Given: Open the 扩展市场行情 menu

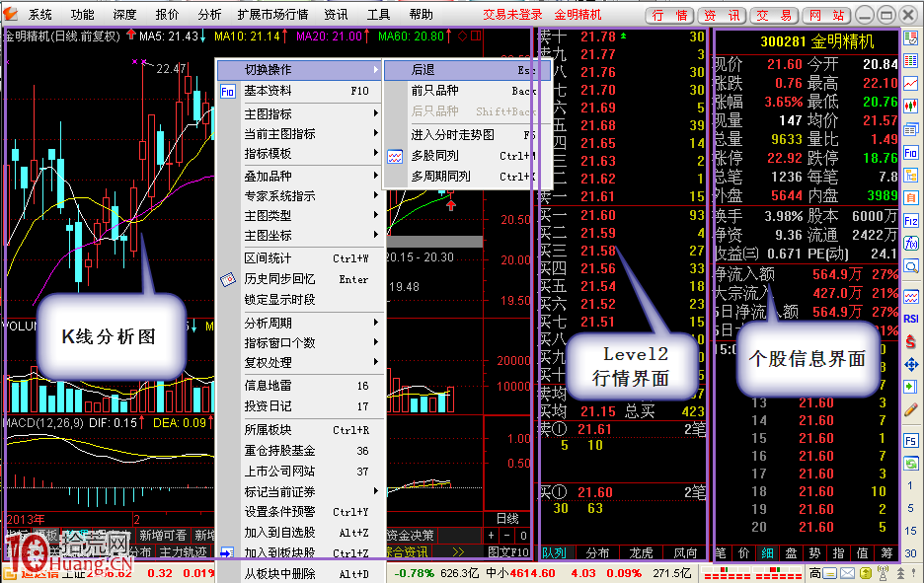Looking at the screenshot, I should (x=272, y=14).
